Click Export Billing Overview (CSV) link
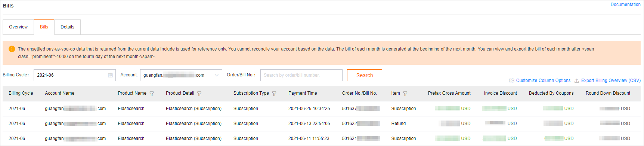644x146 pixels. pos(611,80)
